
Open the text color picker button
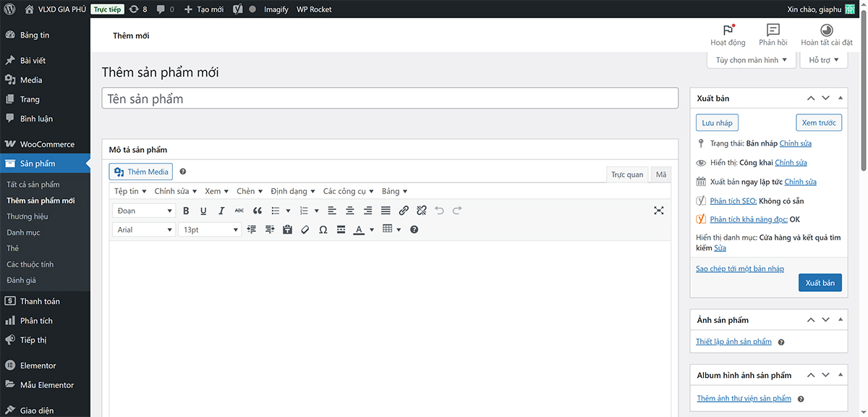[358, 229]
